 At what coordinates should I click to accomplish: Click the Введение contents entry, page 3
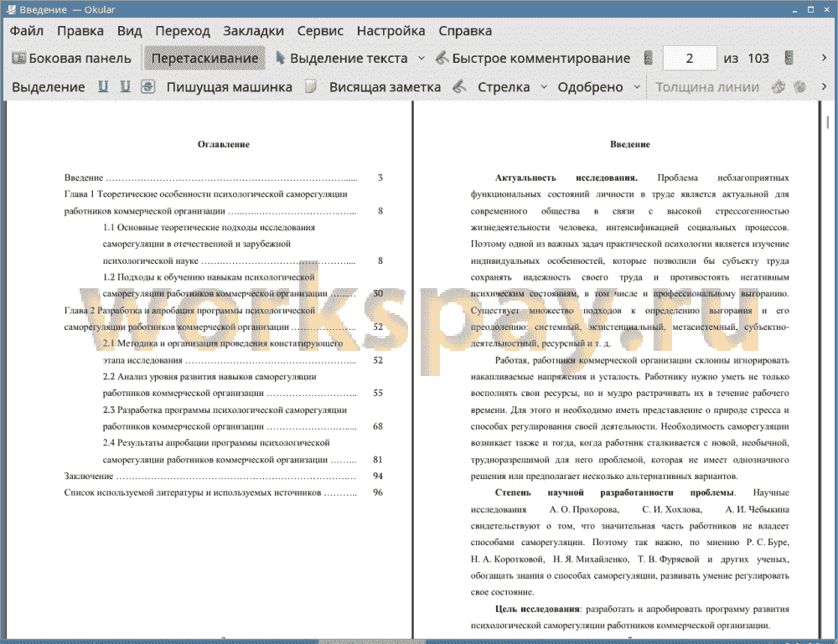click(224, 178)
